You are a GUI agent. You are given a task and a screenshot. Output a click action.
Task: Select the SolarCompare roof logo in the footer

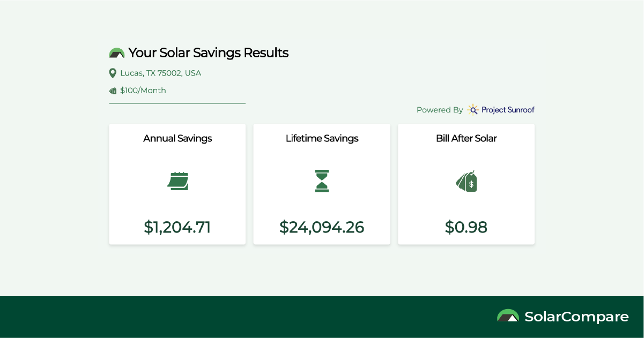point(508,316)
